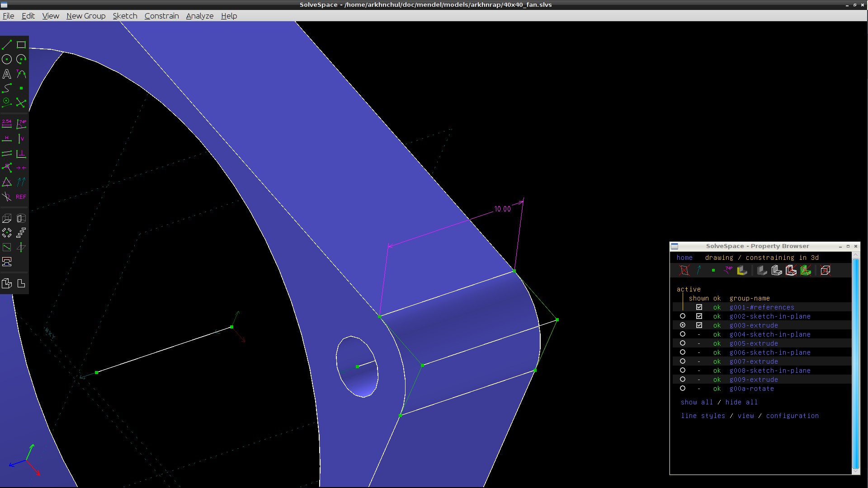The height and width of the screenshot is (488, 868).
Task: Open g00a-rotate group details
Action: [x=751, y=389]
